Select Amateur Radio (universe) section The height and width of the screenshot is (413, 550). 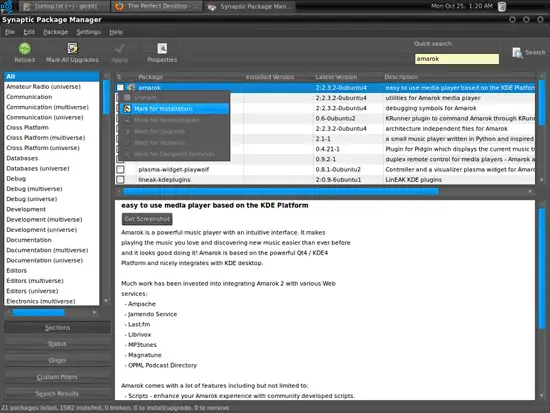[x=52, y=87]
